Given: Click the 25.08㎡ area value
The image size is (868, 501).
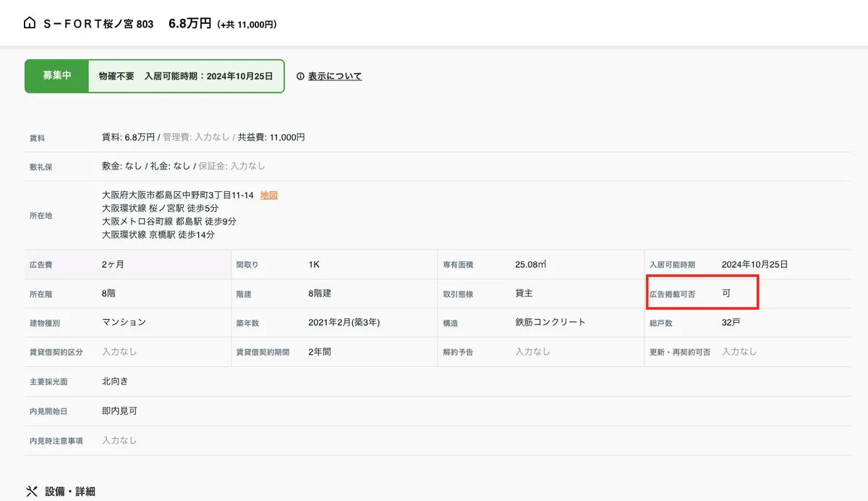Looking at the screenshot, I should click(531, 264).
